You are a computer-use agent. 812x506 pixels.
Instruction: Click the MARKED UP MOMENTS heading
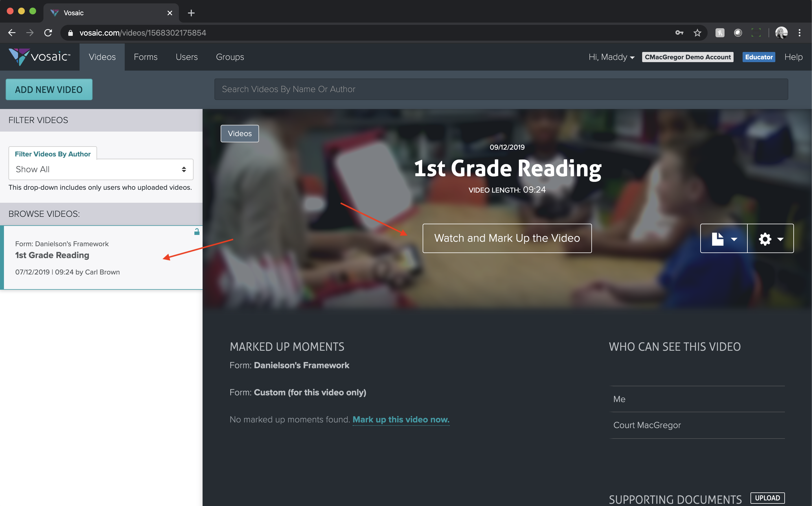pyautogui.click(x=287, y=347)
